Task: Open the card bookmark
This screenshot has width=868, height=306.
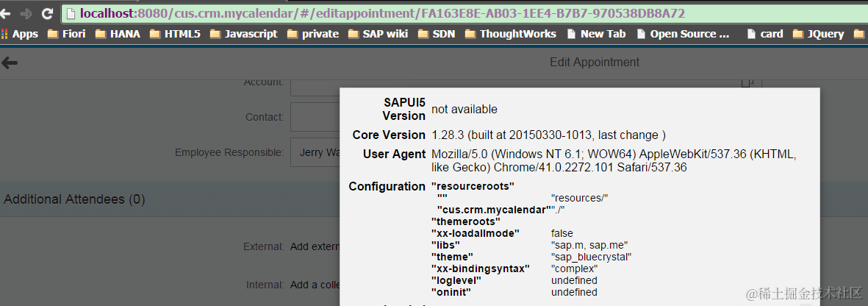Action: click(764, 34)
